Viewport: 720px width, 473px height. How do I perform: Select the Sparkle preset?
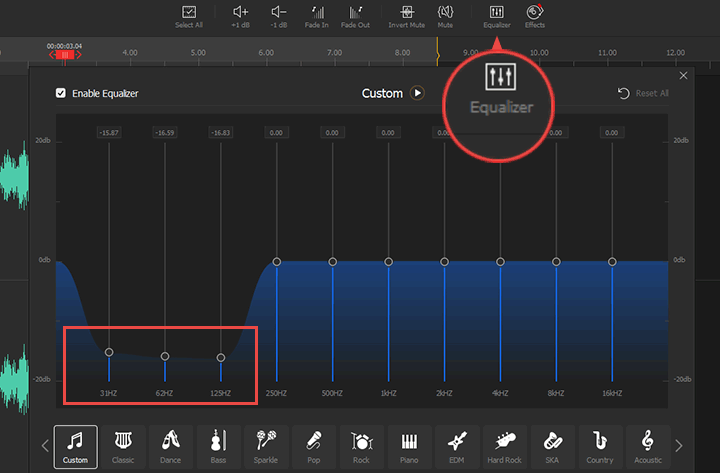point(266,447)
